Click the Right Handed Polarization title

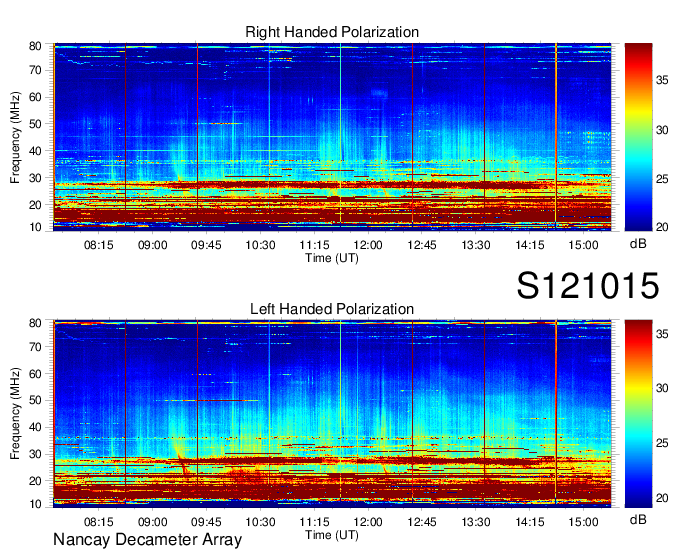332,32
